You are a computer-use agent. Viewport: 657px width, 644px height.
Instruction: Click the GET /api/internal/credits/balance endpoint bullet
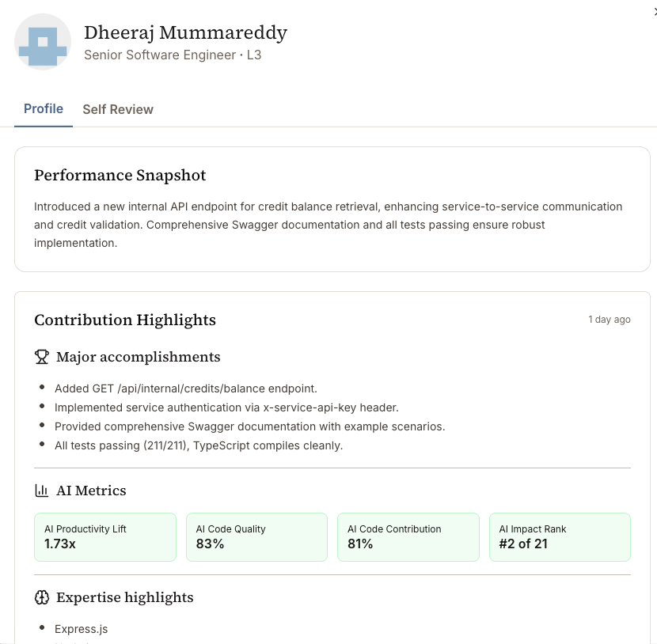click(x=185, y=388)
